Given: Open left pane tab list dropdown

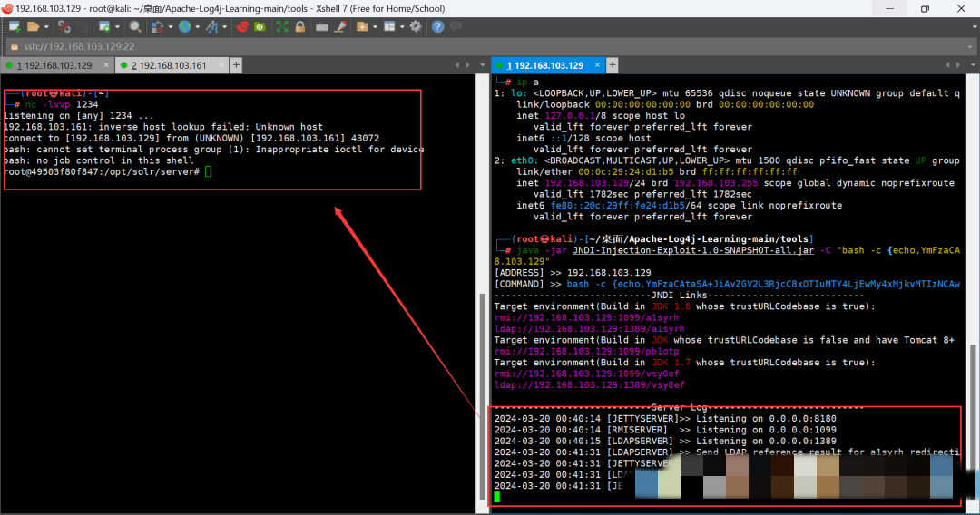Looking at the screenshot, I should pos(483,65).
